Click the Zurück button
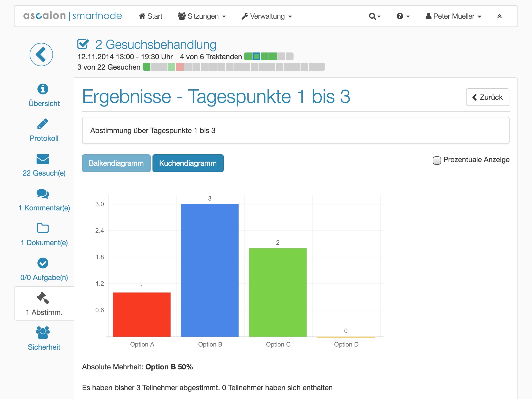This screenshot has width=532, height=399. pos(488,97)
